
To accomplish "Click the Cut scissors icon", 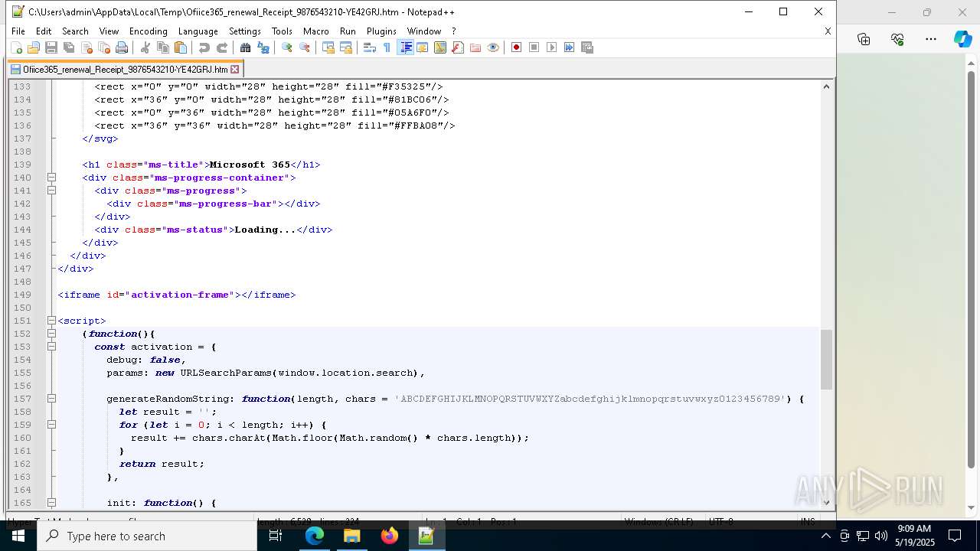I will pyautogui.click(x=145, y=47).
